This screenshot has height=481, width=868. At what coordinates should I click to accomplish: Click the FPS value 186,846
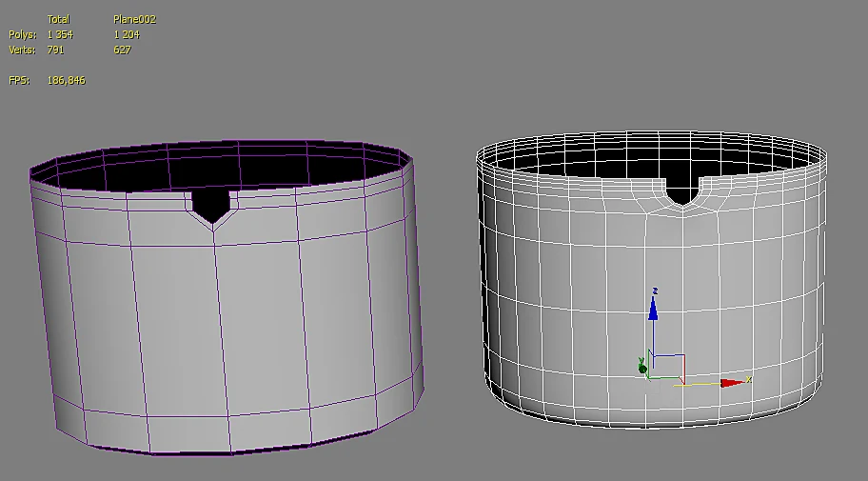(67, 80)
